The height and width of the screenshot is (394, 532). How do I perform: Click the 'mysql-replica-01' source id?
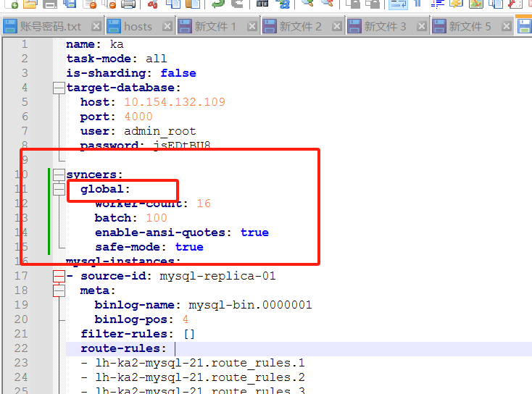217,276
